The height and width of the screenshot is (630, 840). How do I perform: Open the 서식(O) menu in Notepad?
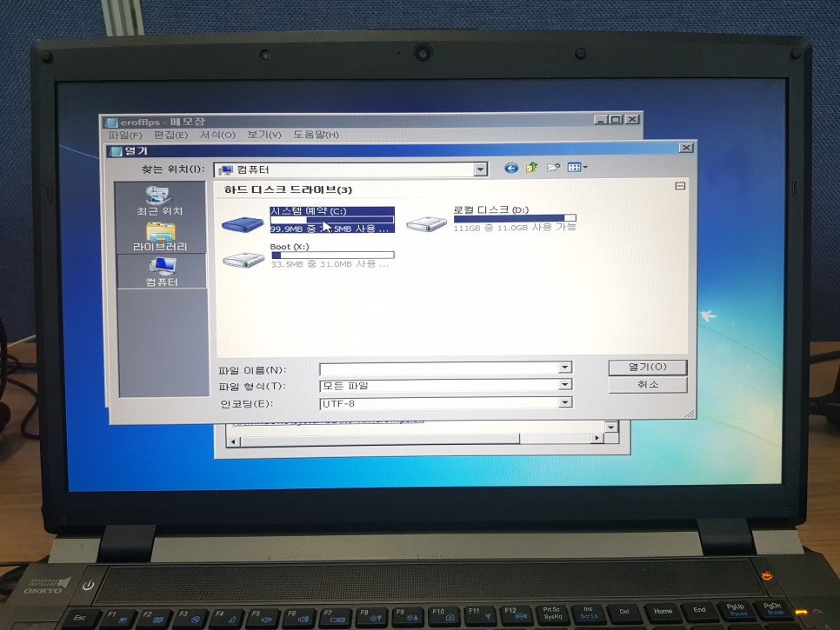coord(217,135)
